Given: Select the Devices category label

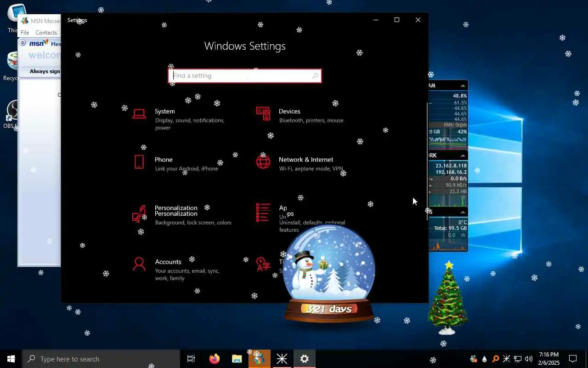Looking at the screenshot, I should tap(289, 111).
